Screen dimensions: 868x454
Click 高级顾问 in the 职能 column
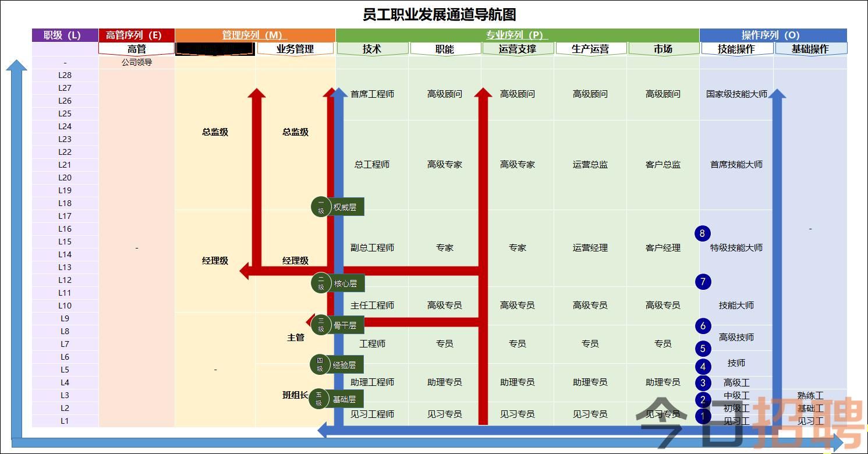point(445,94)
